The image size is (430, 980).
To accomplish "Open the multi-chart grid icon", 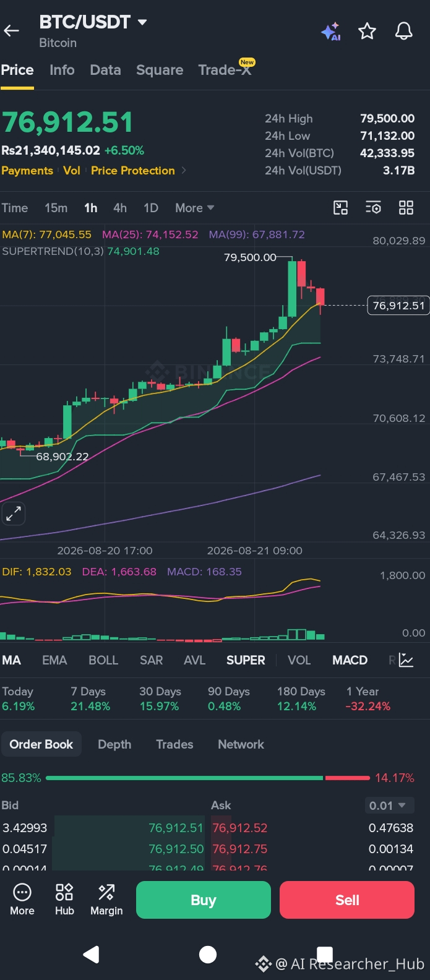I will point(406,208).
